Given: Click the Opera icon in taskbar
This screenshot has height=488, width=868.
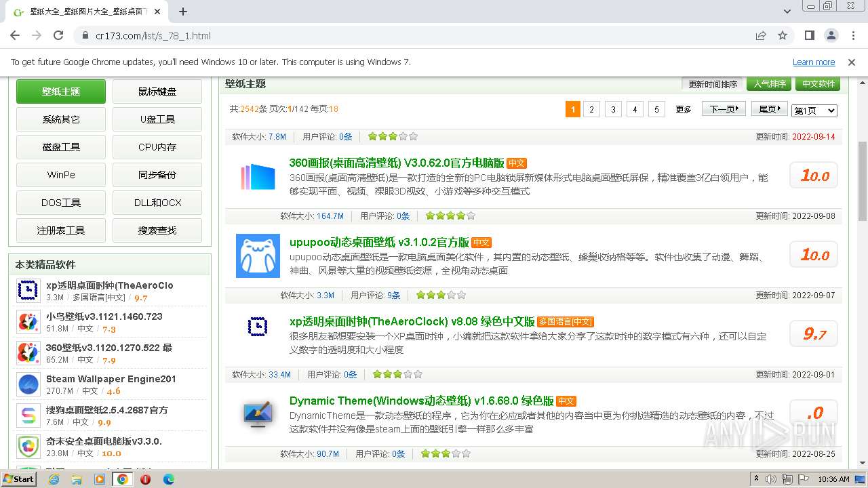Looking at the screenshot, I should pyautogui.click(x=145, y=479).
